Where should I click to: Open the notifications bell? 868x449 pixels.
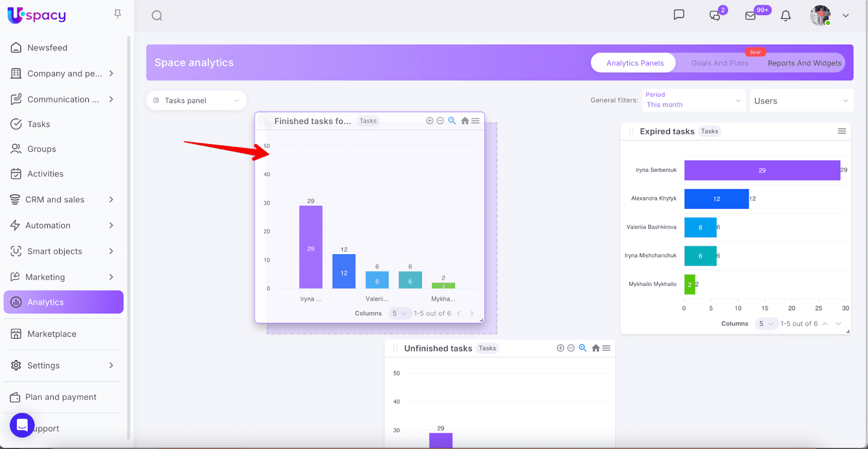click(x=785, y=16)
